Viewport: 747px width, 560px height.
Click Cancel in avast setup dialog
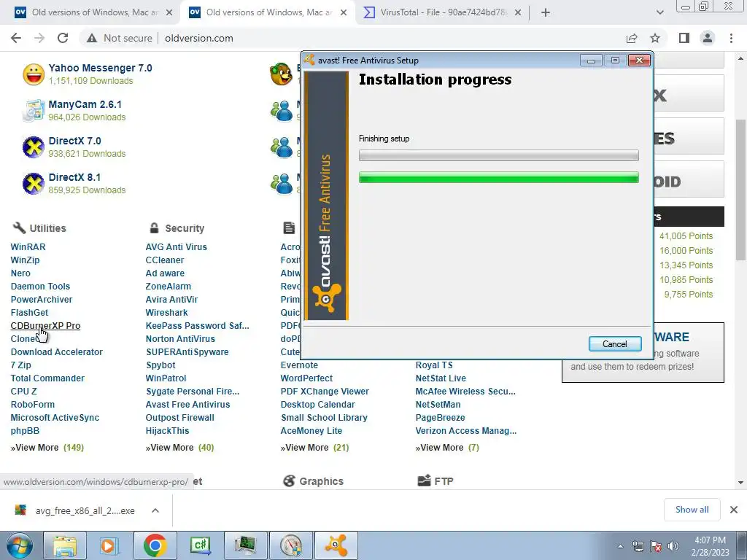pos(615,344)
